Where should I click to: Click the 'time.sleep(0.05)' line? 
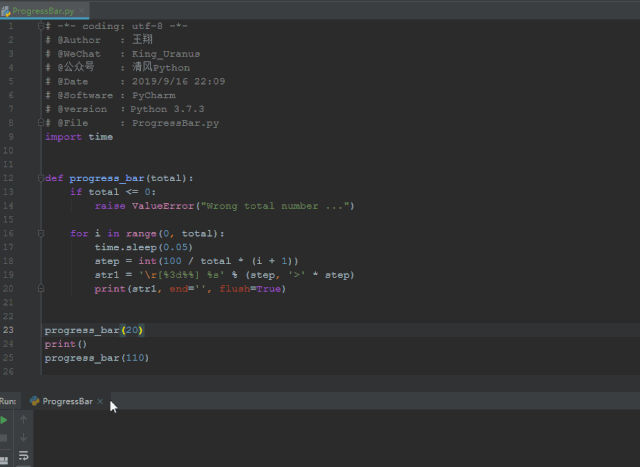(x=143, y=247)
